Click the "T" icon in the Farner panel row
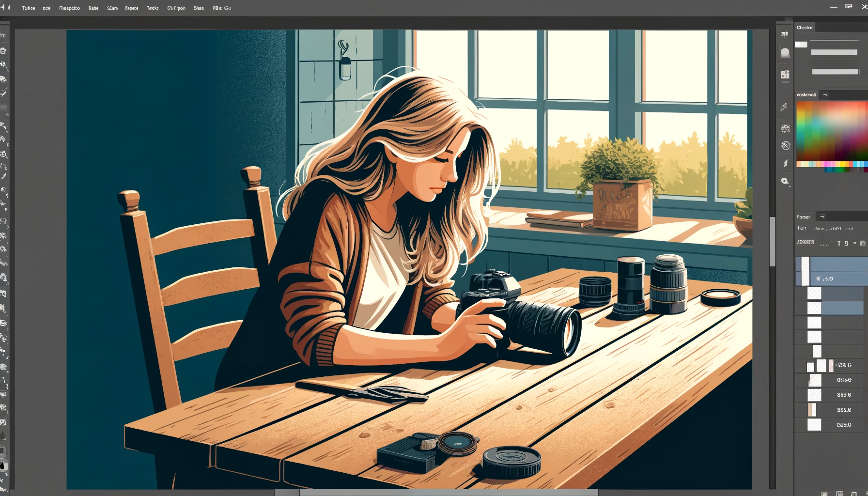 coord(839,244)
